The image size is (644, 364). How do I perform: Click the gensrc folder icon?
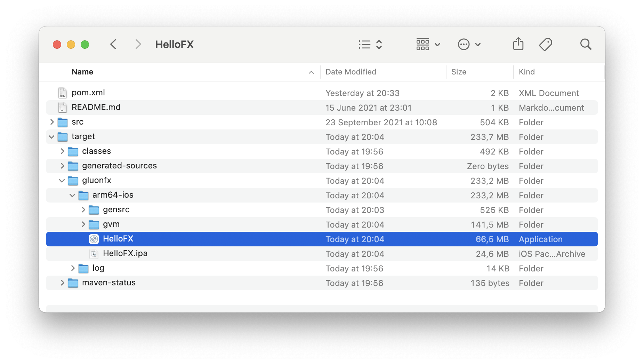tap(94, 210)
